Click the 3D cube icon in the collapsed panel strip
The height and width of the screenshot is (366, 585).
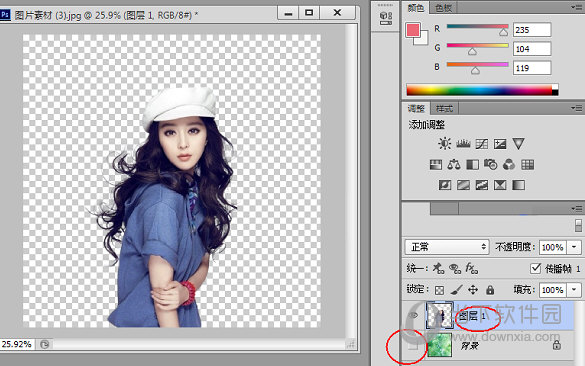click(x=385, y=18)
